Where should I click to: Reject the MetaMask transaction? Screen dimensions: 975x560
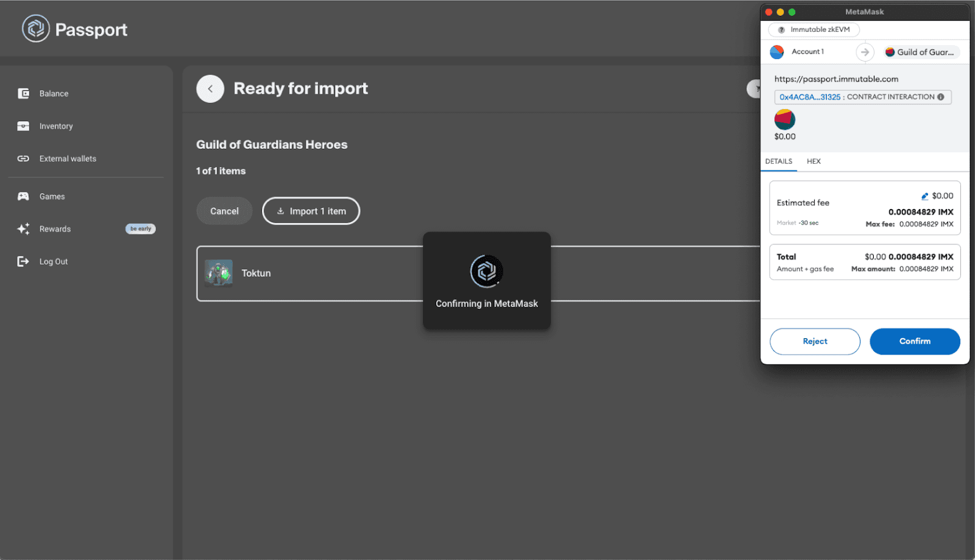pyautogui.click(x=815, y=341)
